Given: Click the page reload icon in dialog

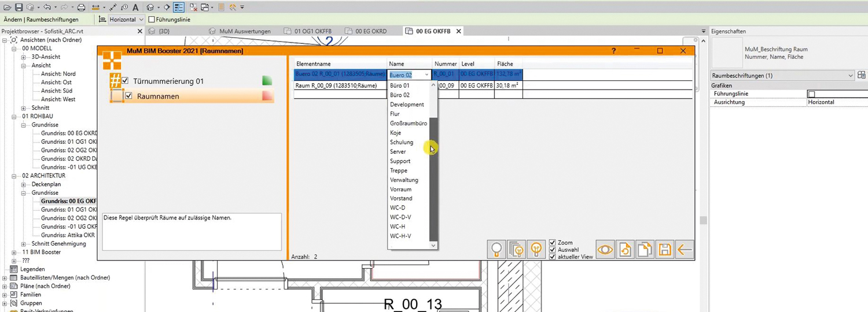Looking at the screenshot, I should 625,250.
